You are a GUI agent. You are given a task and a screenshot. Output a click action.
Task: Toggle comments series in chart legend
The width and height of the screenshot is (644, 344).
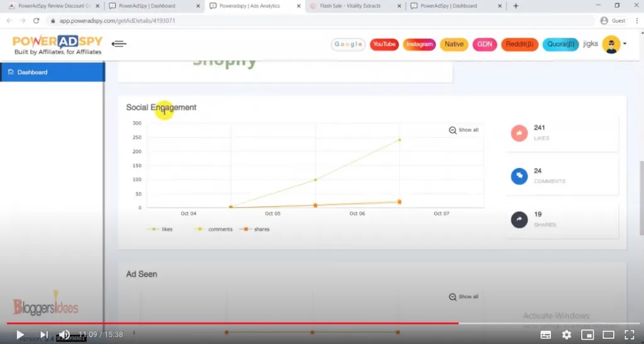tap(214, 230)
